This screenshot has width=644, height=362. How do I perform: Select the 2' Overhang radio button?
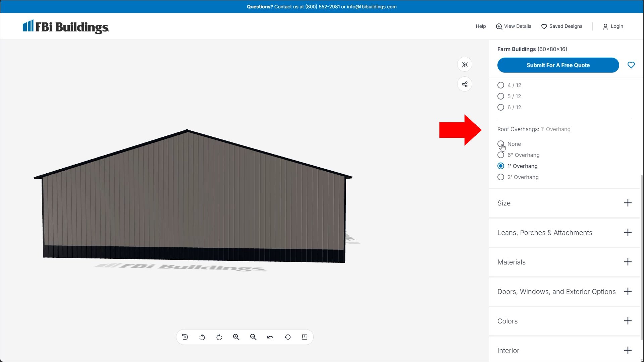pos(501,177)
